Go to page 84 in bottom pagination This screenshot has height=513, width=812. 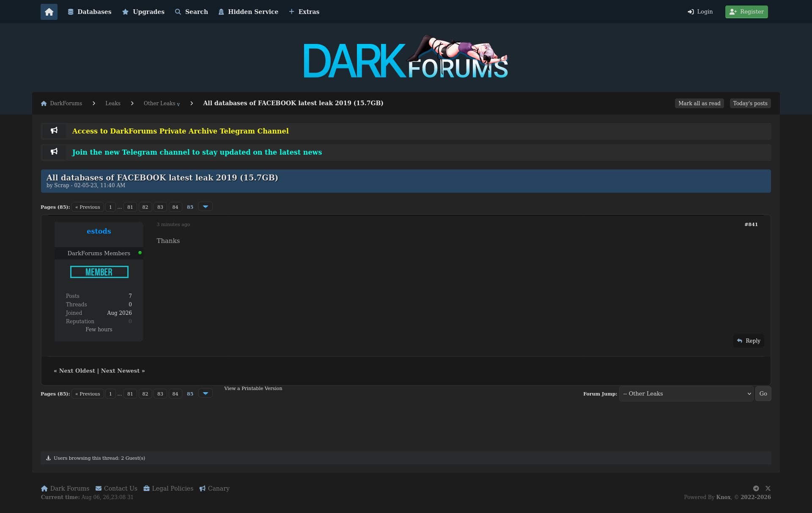[175, 394]
